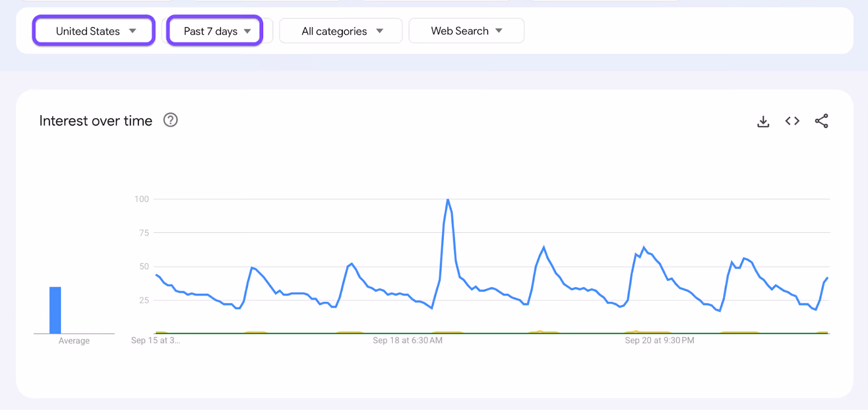Expand the All categories dropdown

pyautogui.click(x=341, y=31)
